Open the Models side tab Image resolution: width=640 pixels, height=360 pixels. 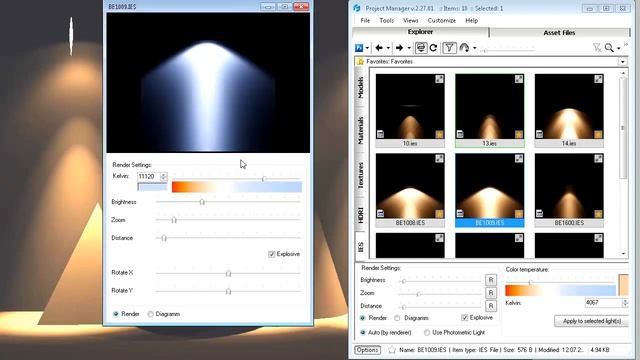(360, 88)
